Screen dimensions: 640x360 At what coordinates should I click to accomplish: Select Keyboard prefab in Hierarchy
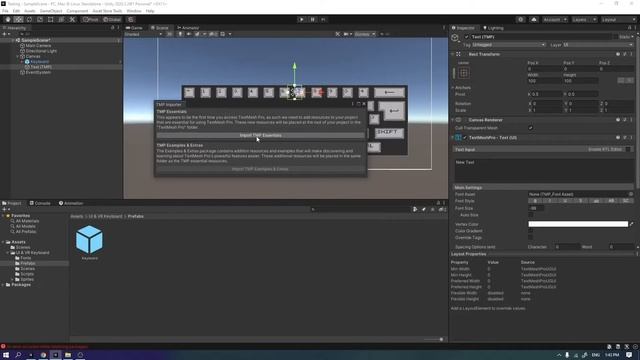[40, 62]
